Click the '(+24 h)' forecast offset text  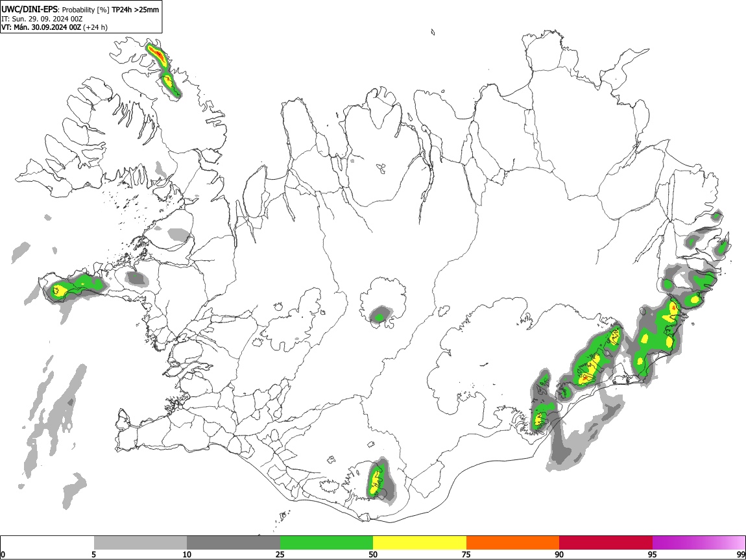click(95, 27)
